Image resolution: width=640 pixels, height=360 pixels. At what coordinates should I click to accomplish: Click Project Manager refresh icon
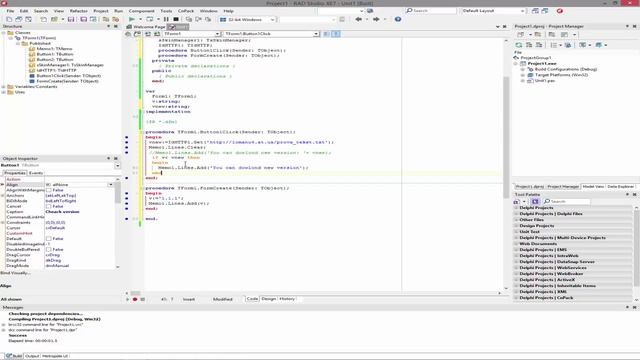tap(518, 45)
